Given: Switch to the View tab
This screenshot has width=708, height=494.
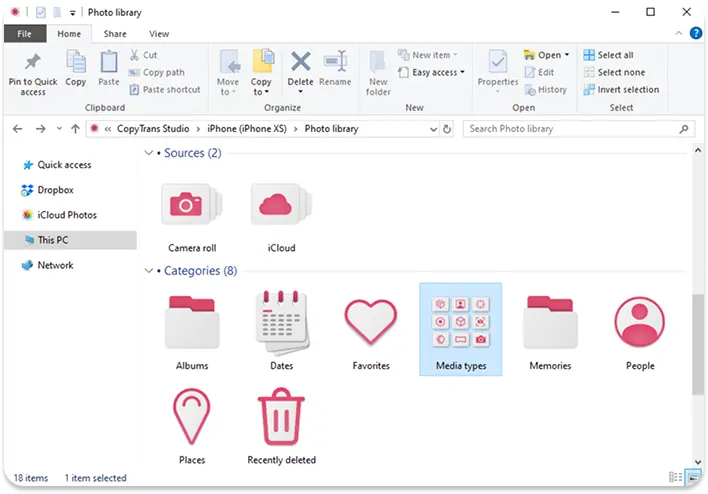Looking at the screenshot, I should coord(159,34).
